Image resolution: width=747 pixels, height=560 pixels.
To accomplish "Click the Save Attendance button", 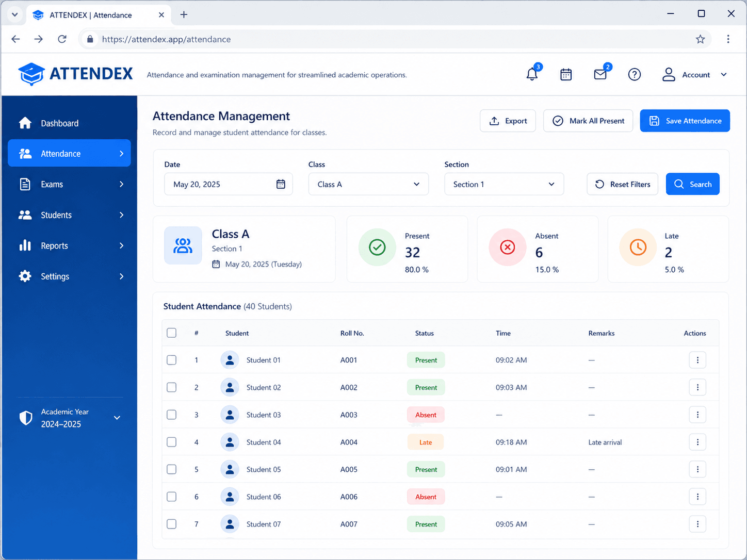I will coord(685,121).
